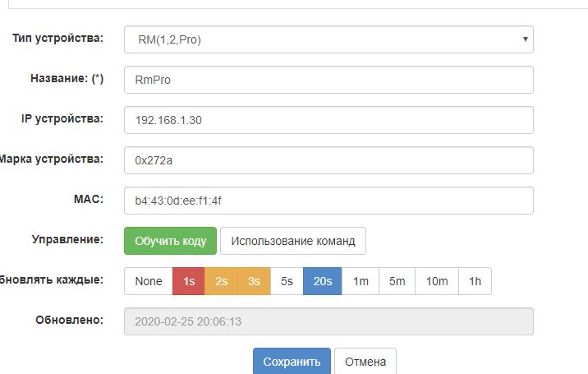588x374 pixels.
Task: Click the blue Сохранить button
Action: [x=292, y=361]
